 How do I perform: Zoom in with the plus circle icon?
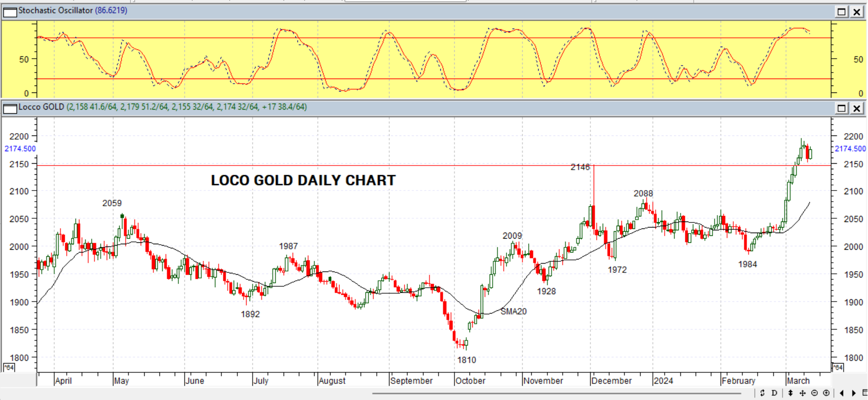point(826,393)
